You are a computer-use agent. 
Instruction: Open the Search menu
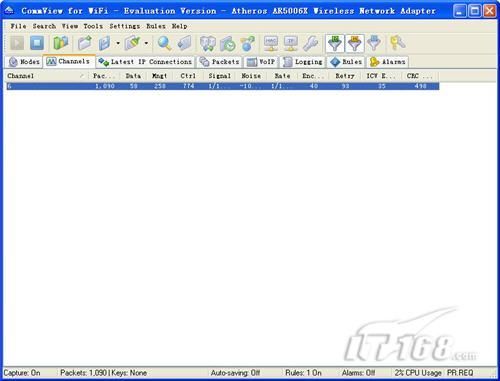44,26
